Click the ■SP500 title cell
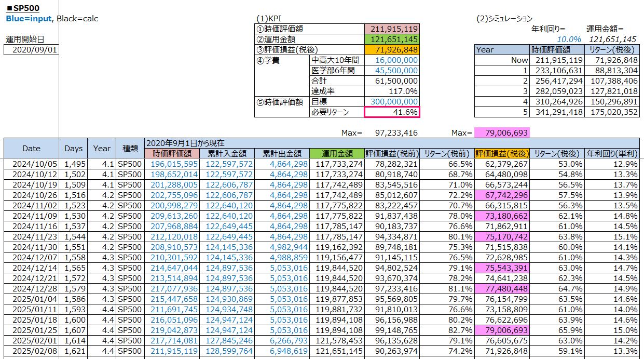 [23, 9]
